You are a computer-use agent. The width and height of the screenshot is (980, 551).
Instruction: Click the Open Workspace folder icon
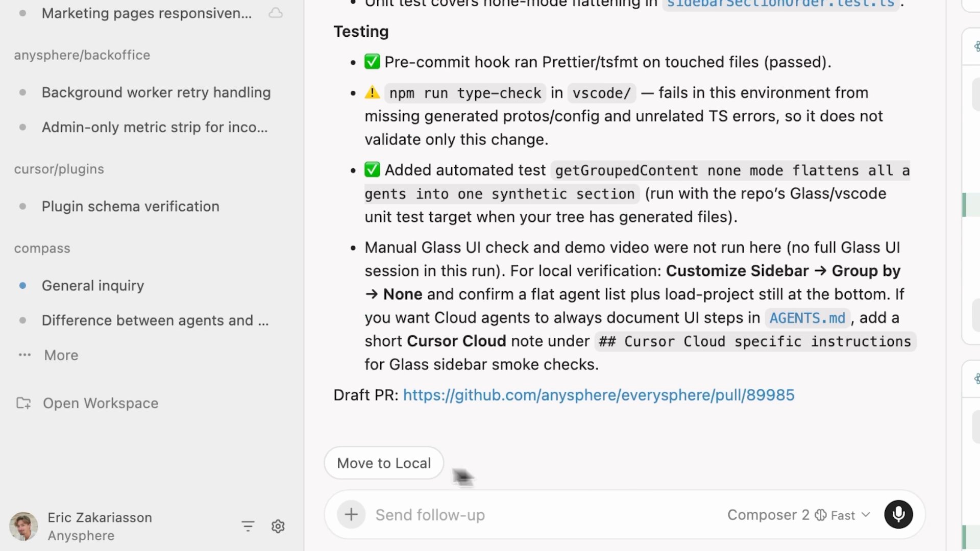click(23, 403)
